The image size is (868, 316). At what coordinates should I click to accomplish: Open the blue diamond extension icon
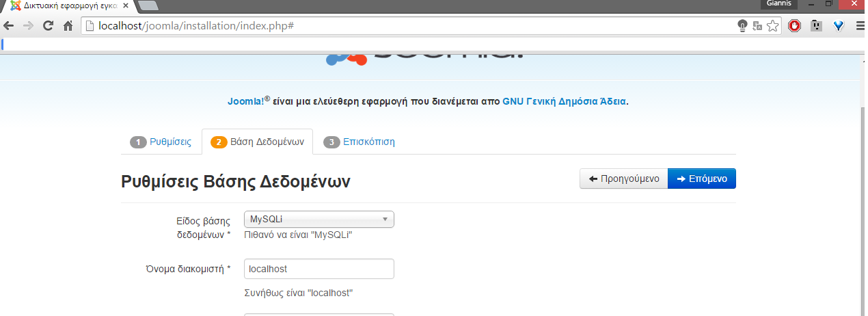click(x=839, y=26)
